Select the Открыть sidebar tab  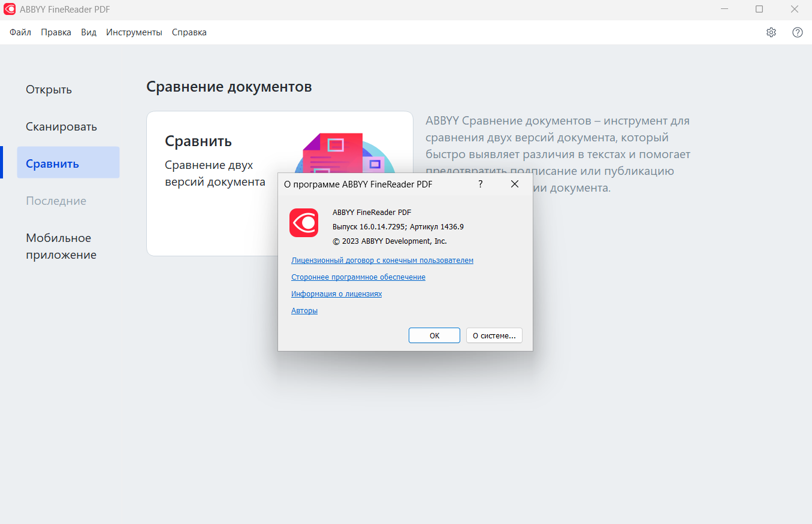(x=49, y=90)
